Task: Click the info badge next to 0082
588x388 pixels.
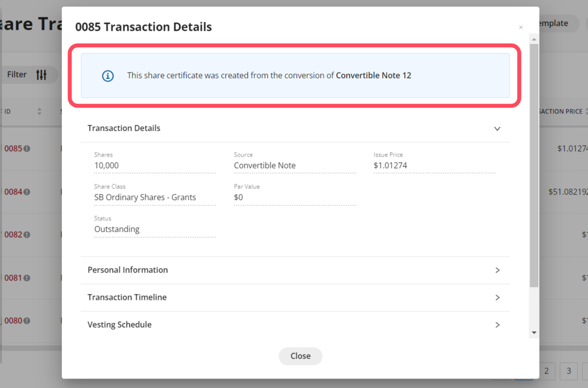Action: click(27, 235)
